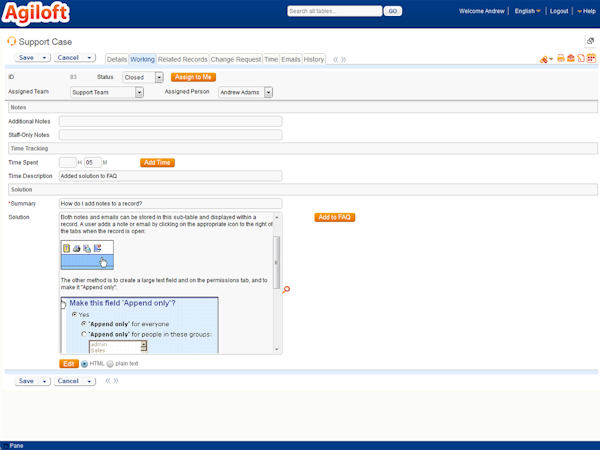Click the Additional Notes input field

[x=170, y=121]
